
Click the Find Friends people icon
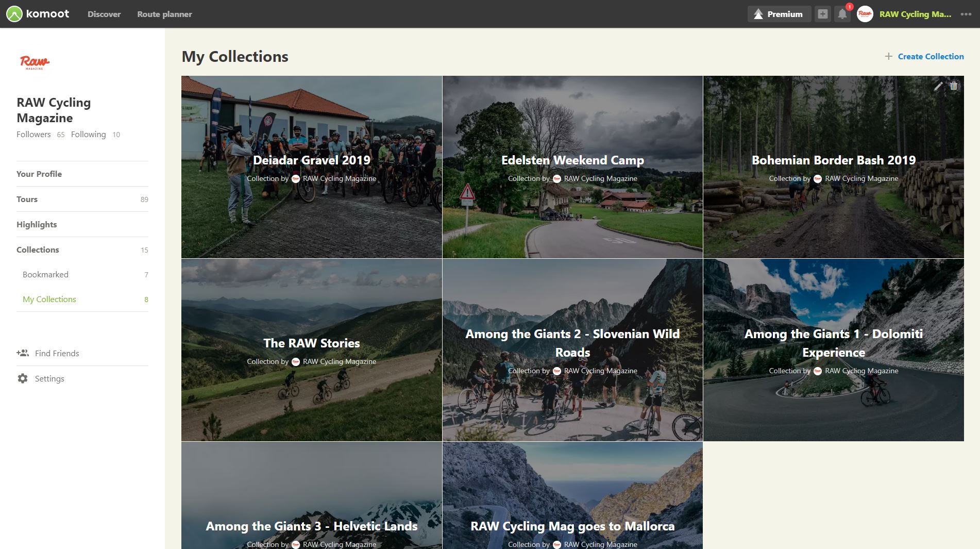click(x=23, y=353)
